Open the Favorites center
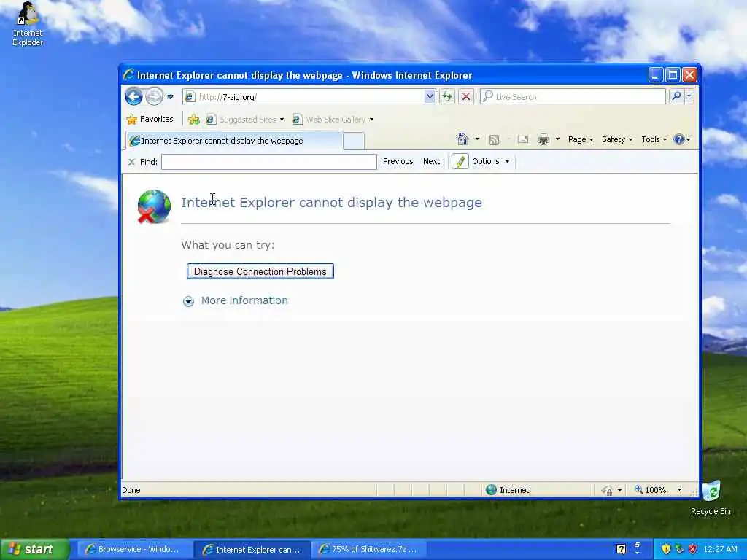The image size is (747, 560). click(x=150, y=119)
